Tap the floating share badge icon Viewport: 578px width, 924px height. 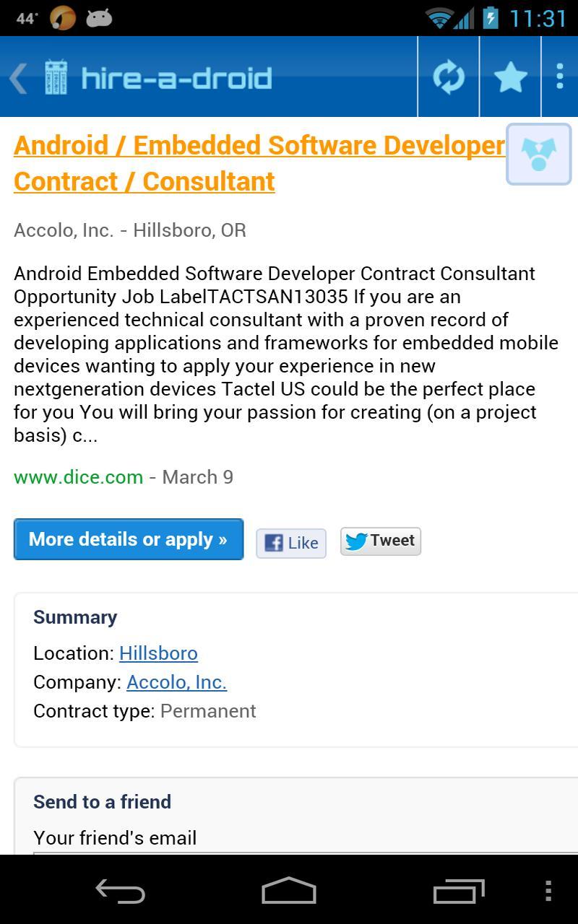(x=538, y=154)
